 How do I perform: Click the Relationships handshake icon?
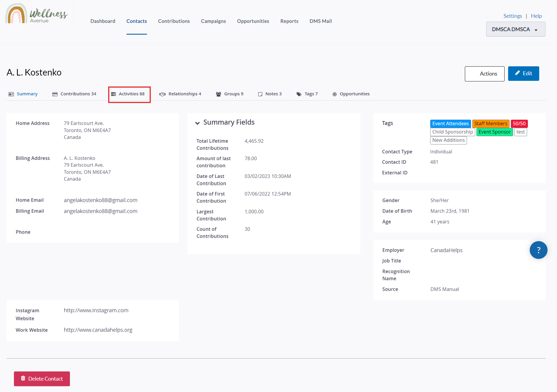[x=162, y=94]
